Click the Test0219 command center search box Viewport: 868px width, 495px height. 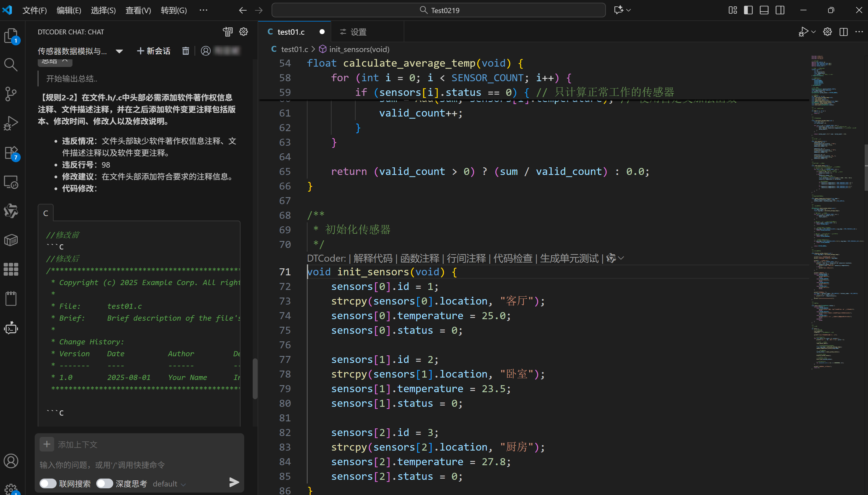pos(438,10)
